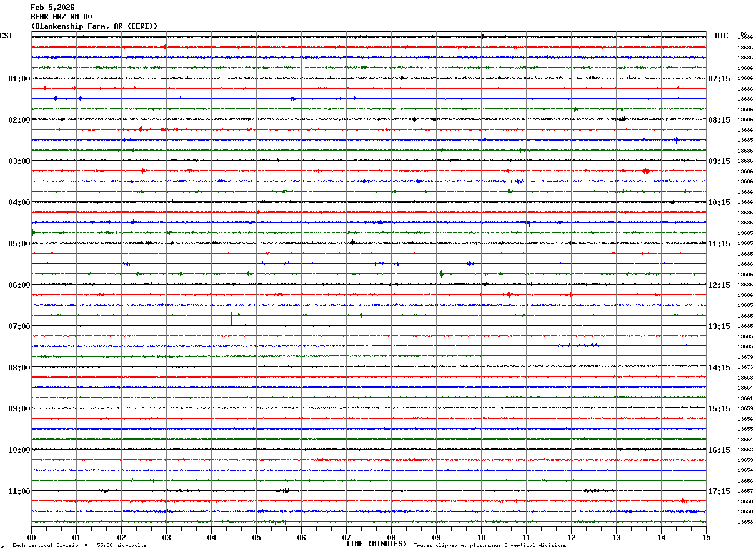Click the DC offset value '13655'
The image size is (756, 554).
point(745,429)
